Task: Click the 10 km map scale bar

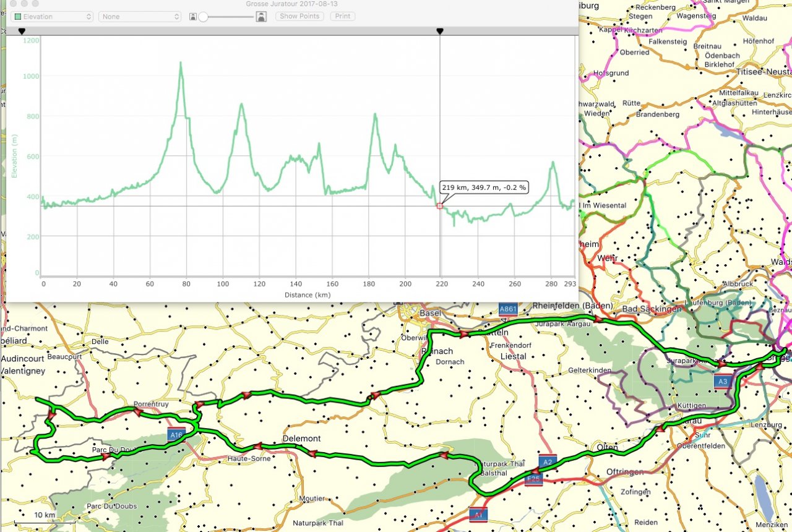Action: click(45, 518)
